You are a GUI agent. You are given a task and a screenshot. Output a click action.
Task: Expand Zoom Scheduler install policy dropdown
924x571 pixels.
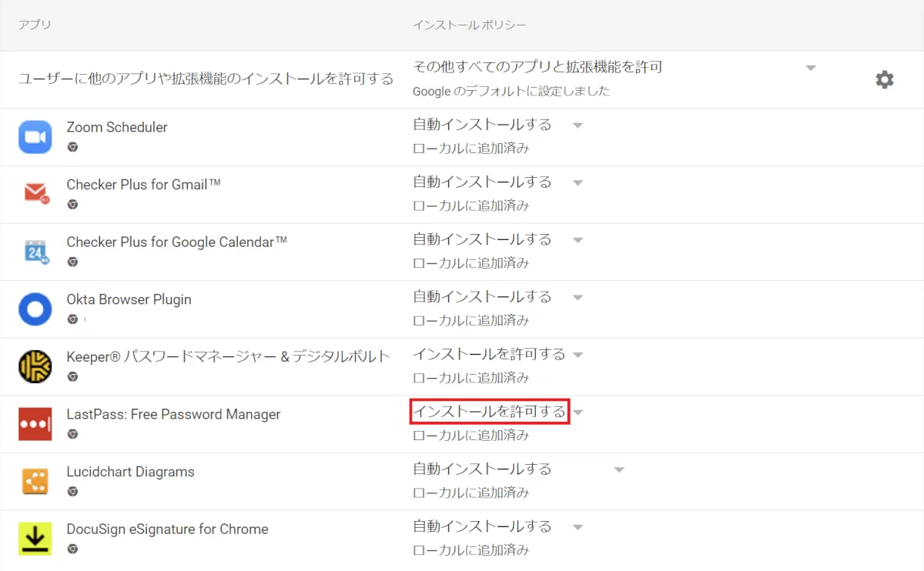[578, 125]
